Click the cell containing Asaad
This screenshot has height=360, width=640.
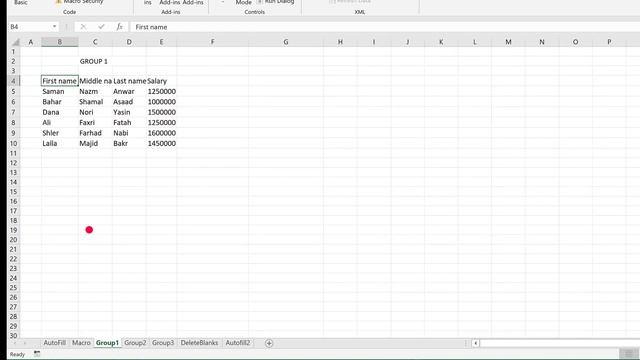point(129,102)
